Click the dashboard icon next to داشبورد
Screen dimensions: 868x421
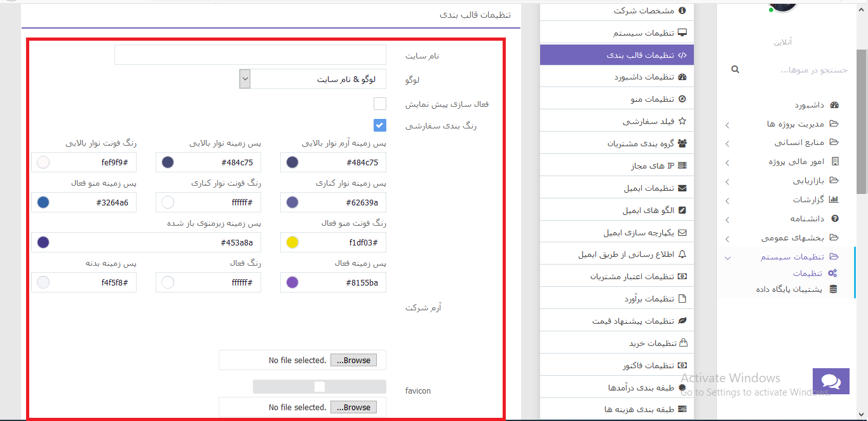[x=834, y=105]
